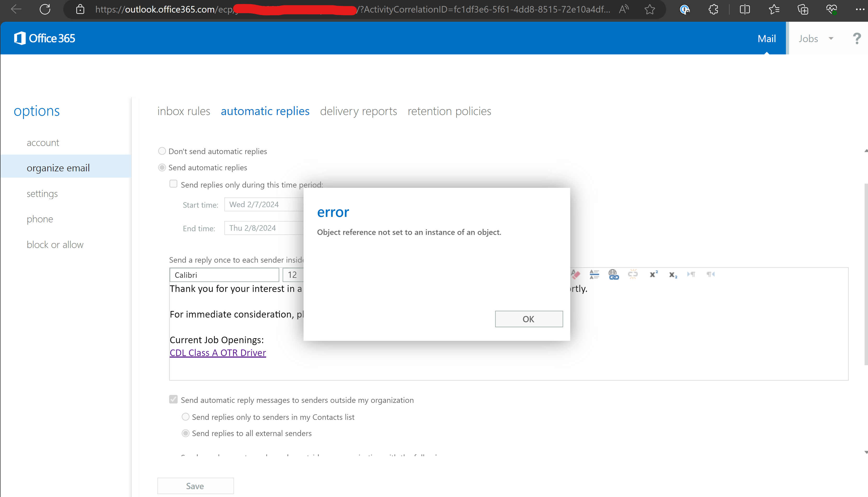The width and height of the screenshot is (868, 497).
Task: Select Send replies only to Contacts list
Action: [x=185, y=417]
